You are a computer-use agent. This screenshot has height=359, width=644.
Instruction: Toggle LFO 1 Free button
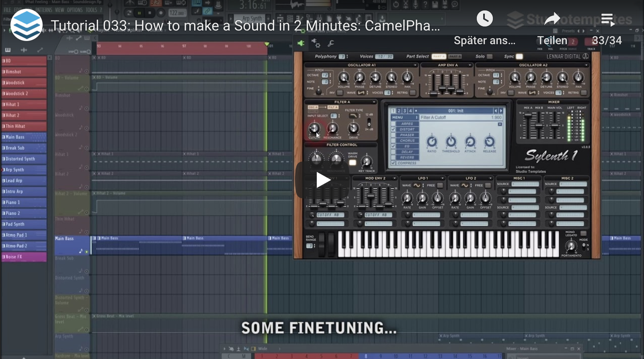[440, 186]
